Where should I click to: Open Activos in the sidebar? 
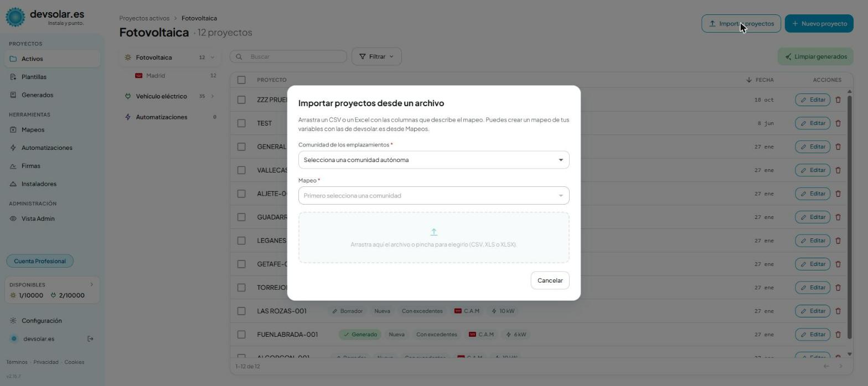(x=53, y=59)
